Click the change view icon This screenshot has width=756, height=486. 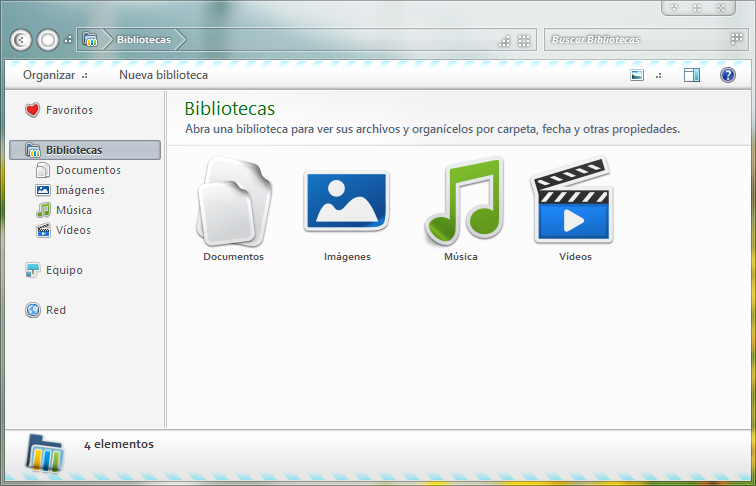click(x=637, y=75)
